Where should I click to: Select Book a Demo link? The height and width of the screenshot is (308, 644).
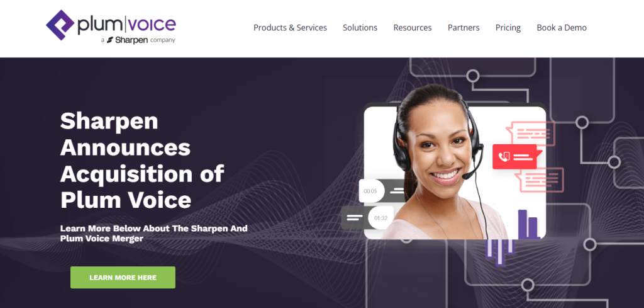pos(562,28)
